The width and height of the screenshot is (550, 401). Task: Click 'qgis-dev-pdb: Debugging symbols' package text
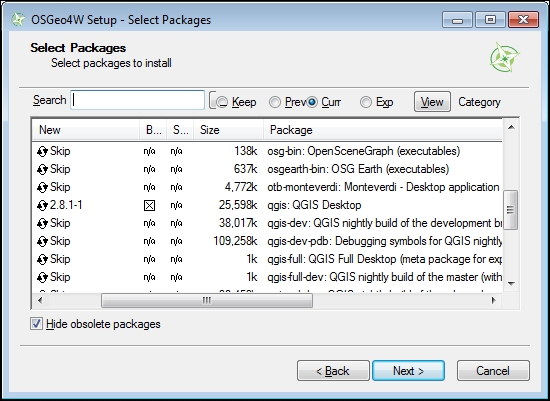pos(384,241)
